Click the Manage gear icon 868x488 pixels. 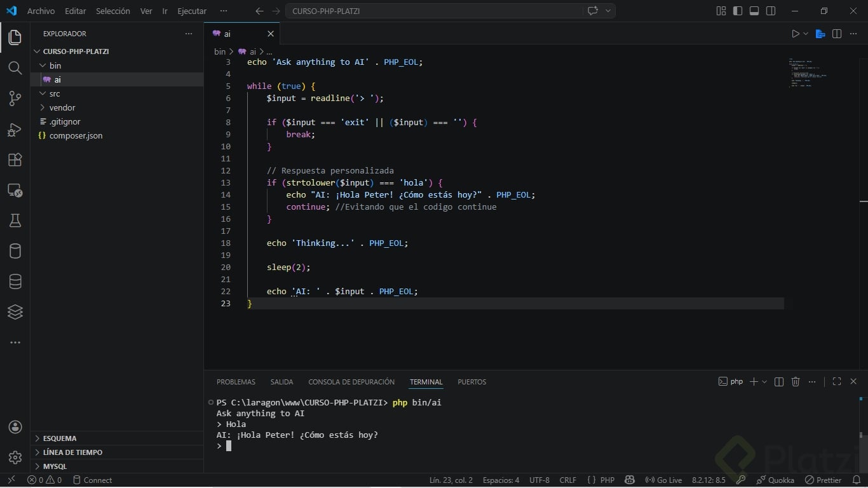(15, 457)
